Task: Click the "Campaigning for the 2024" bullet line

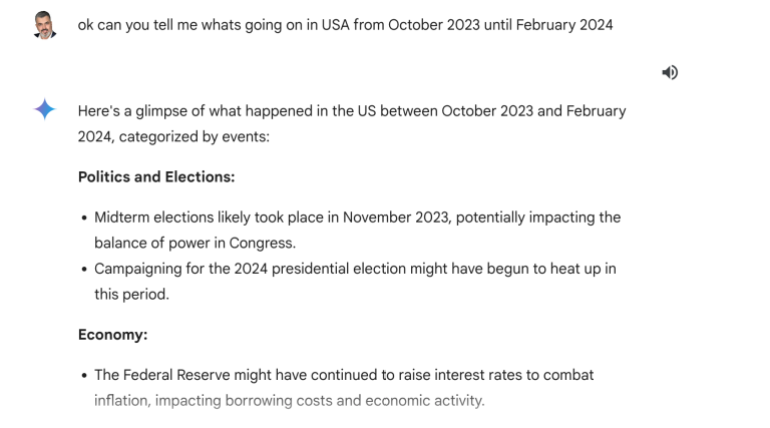Action: (x=355, y=268)
